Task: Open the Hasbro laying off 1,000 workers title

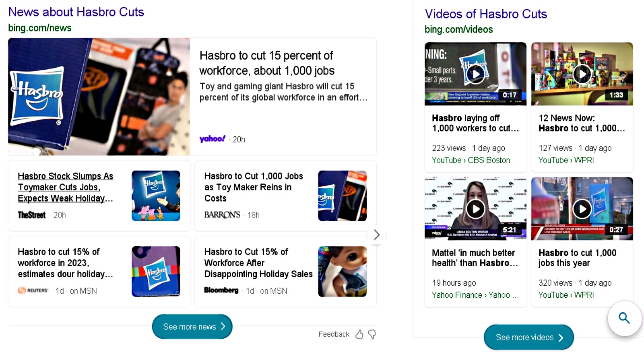Action: tap(475, 123)
